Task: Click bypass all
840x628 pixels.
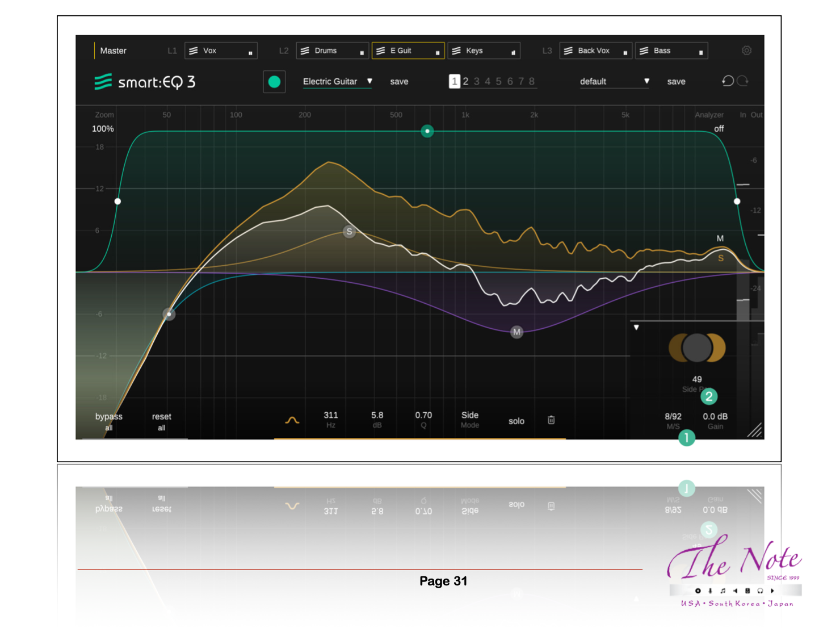Action: pyautogui.click(x=108, y=421)
